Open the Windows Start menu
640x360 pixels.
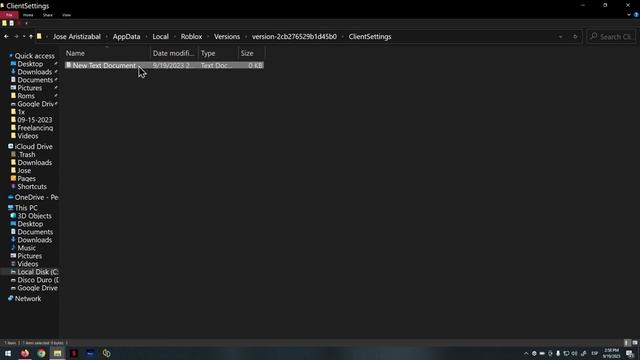8,353
